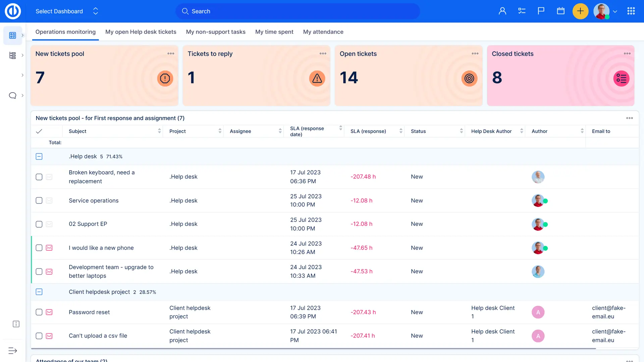
Task: Select the Service operations row checkbox
Action: tap(39, 200)
